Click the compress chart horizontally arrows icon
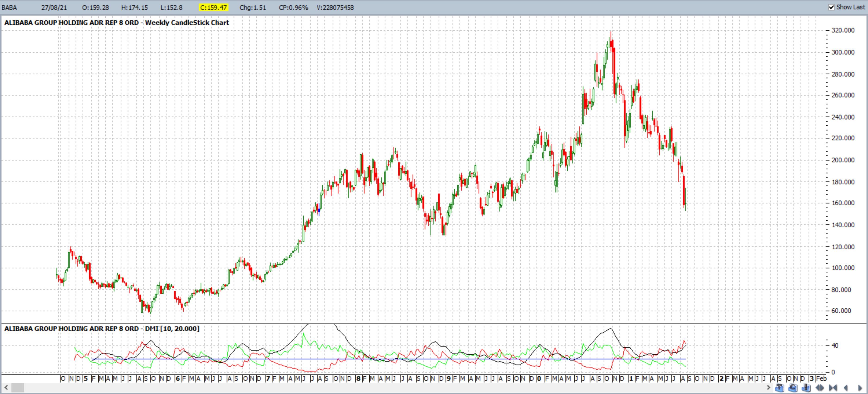This screenshot has width=868, height=394. pyautogui.click(x=833, y=388)
